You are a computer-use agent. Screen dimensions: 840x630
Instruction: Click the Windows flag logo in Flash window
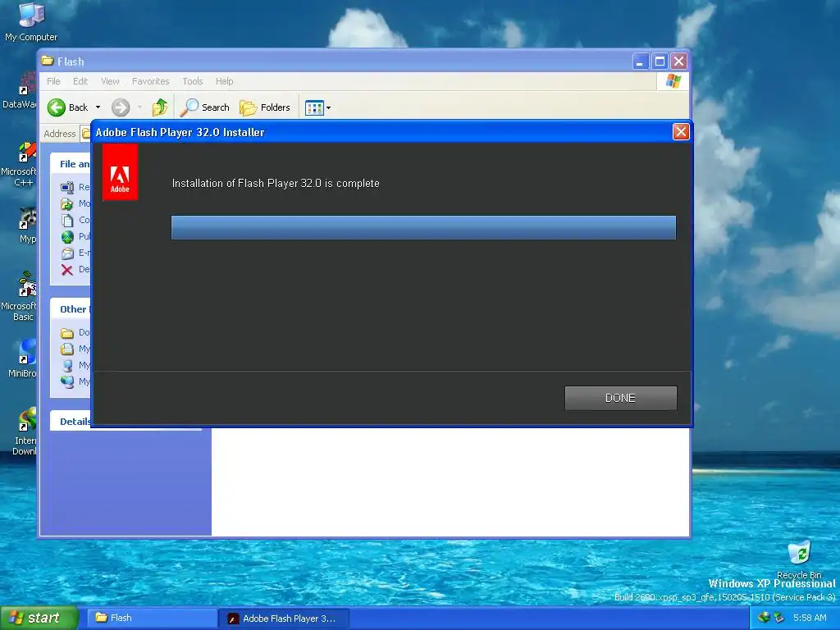click(x=673, y=81)
